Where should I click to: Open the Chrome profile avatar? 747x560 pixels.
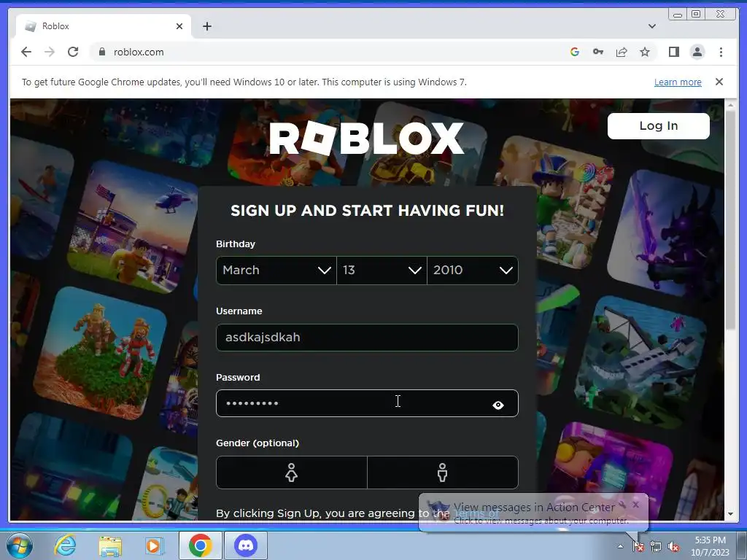pyautogui.click(x=697, y=52)
